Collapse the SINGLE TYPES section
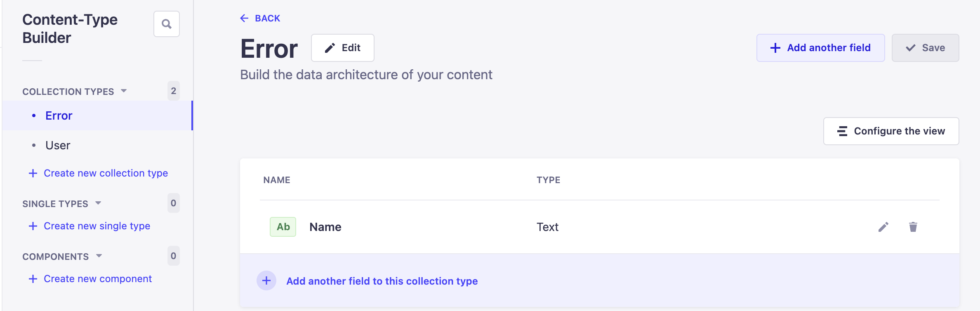Image resolution: width=980 pixels, height=311 pixels. (x=98, y=203)
